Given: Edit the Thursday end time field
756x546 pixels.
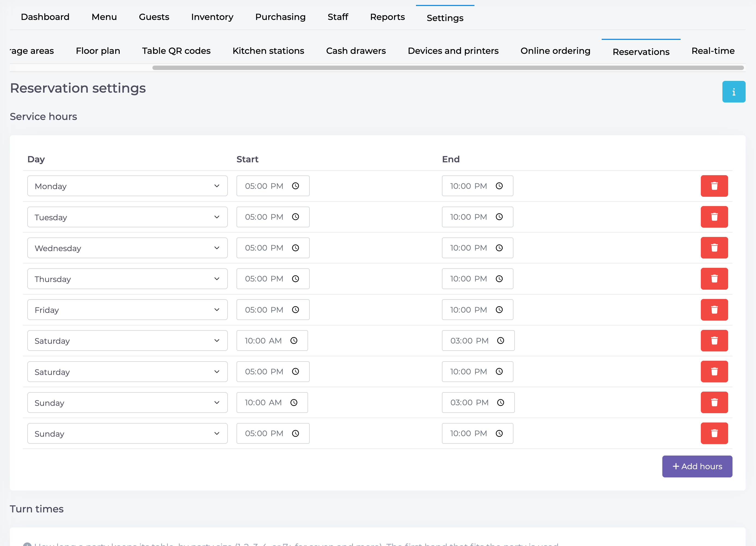Looking at the screenshot, I should tap(477, 279).
